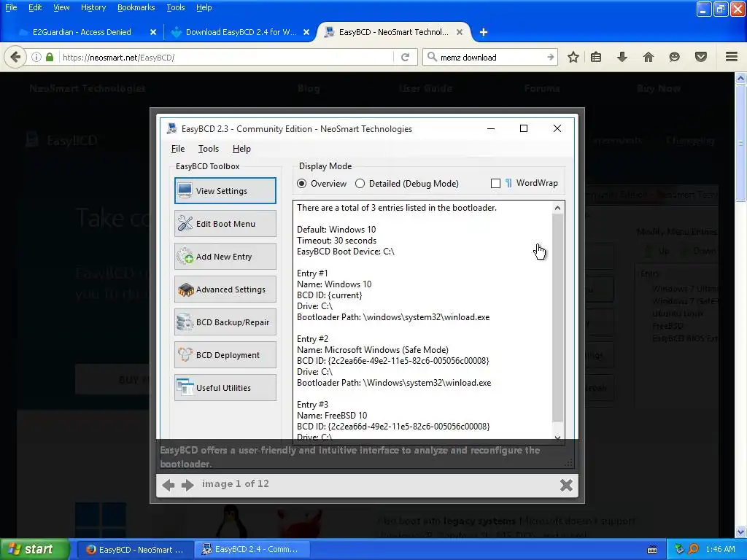Viewport: 747px width, 560px height.
Task: Switch to Firefox EasyBCD - NeoSmart taskbar item
Action: (135, 550)
